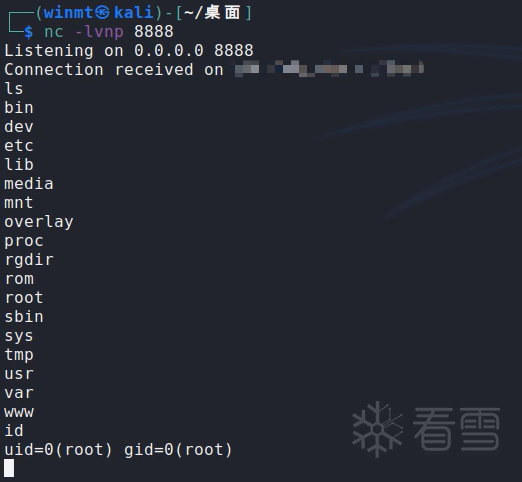Click the 'kali' hostname in the prompt
522x482 pixels.
tap(134, 13)
